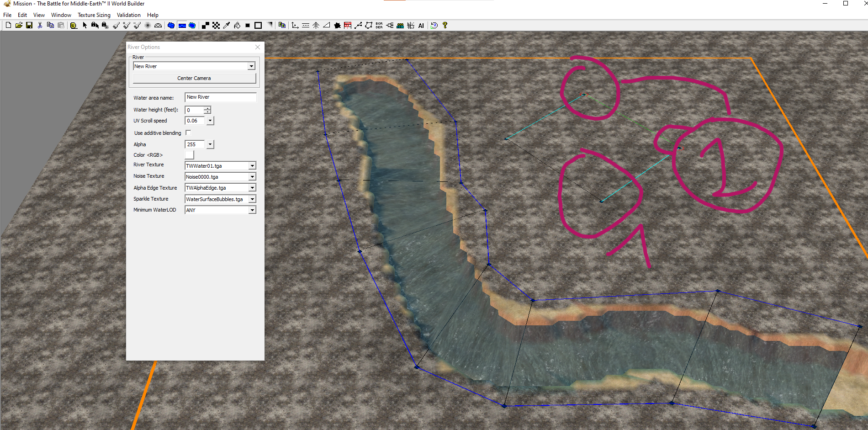This screenshot has height=430, width=868.
Task: Open the Window menu
Action: pos(61,15)
